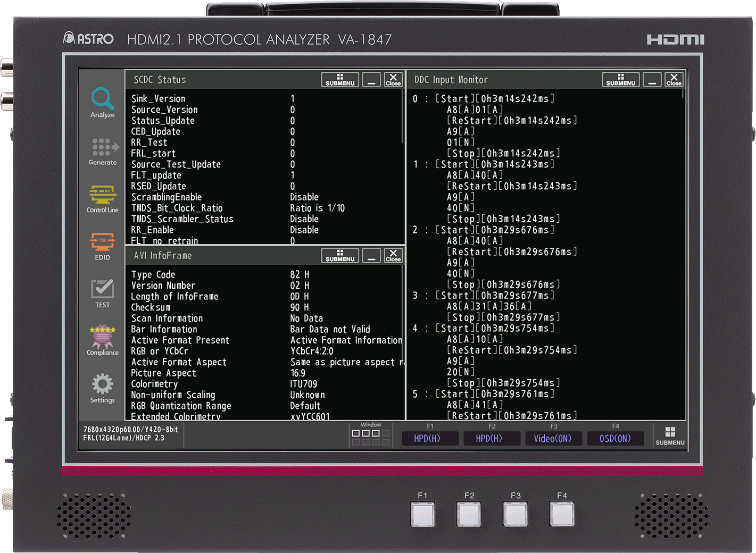
Task: Minimize the SCDC Status panel
Action: tap(371, 80)
